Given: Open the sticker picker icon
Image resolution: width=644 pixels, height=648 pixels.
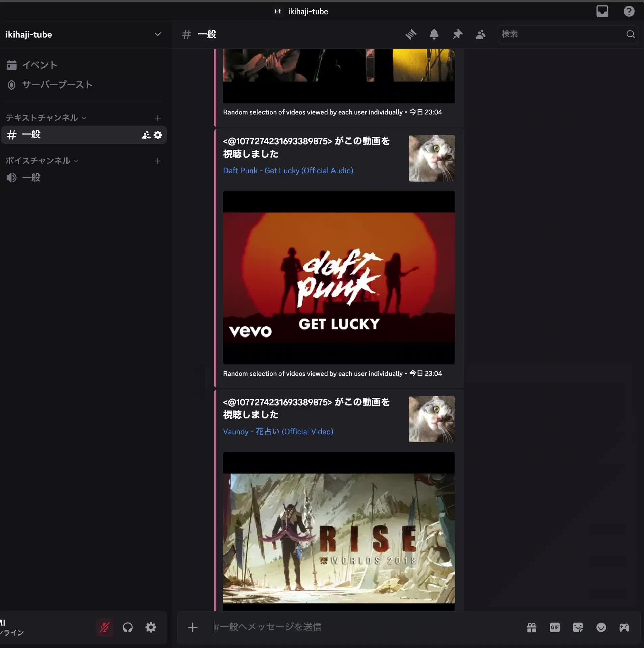Looking at the screenshot, I should [x=578, y=627].
